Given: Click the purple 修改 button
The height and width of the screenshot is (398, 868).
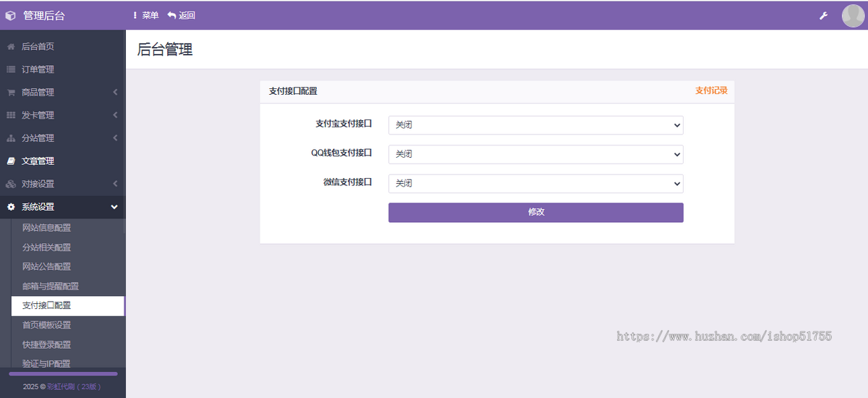Looking at the screenshot, I should (536, 213).
